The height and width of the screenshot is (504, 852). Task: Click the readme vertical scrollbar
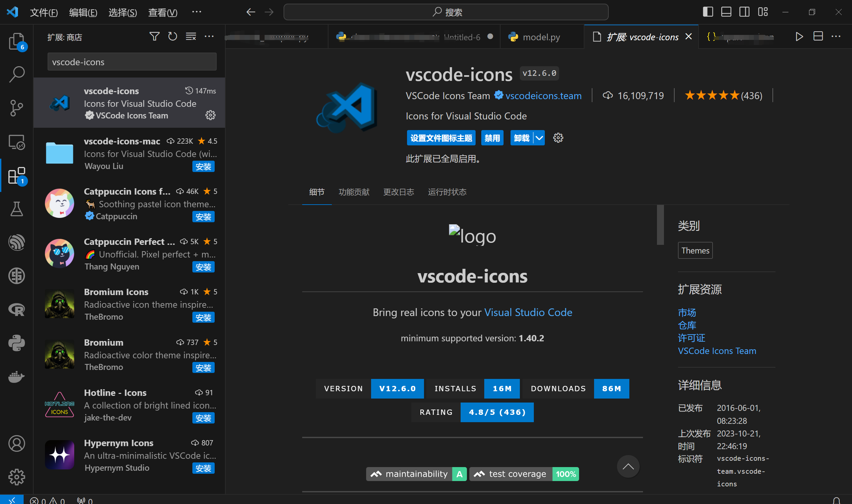coord(660,225)
